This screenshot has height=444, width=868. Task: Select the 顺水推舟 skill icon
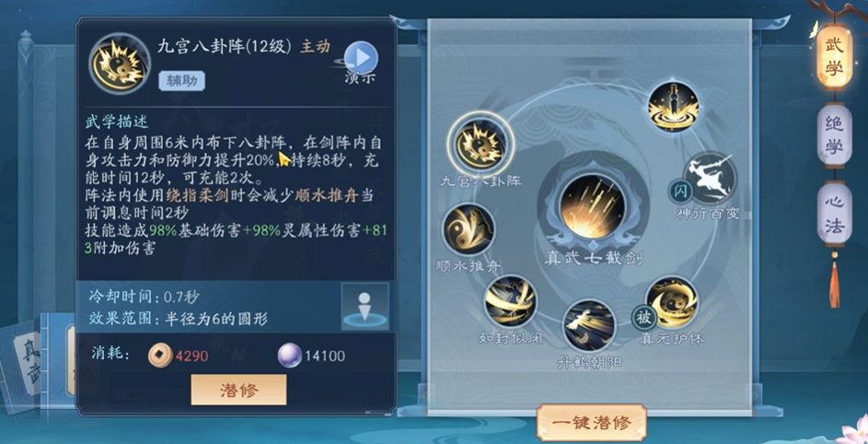coord(469,229)
